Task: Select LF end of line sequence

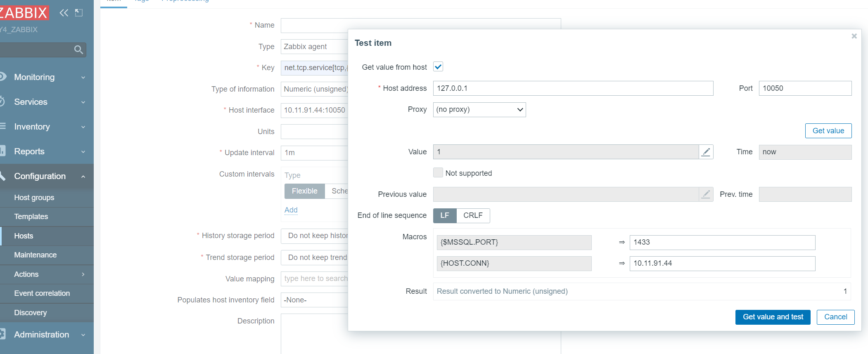Action: [445, 215]
